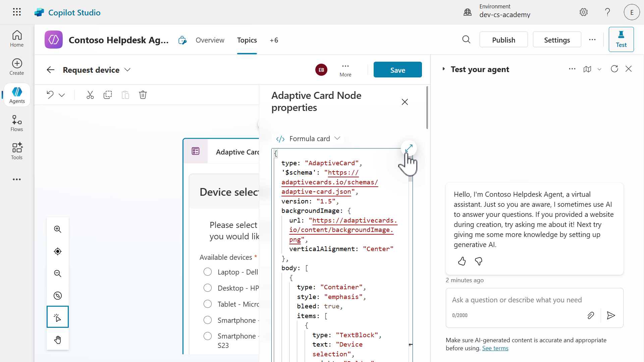Image resolution: width=644 pixels, height=362 pixels.
Task: Open the undo history dropdown arrow
Action: pos(62,95)
